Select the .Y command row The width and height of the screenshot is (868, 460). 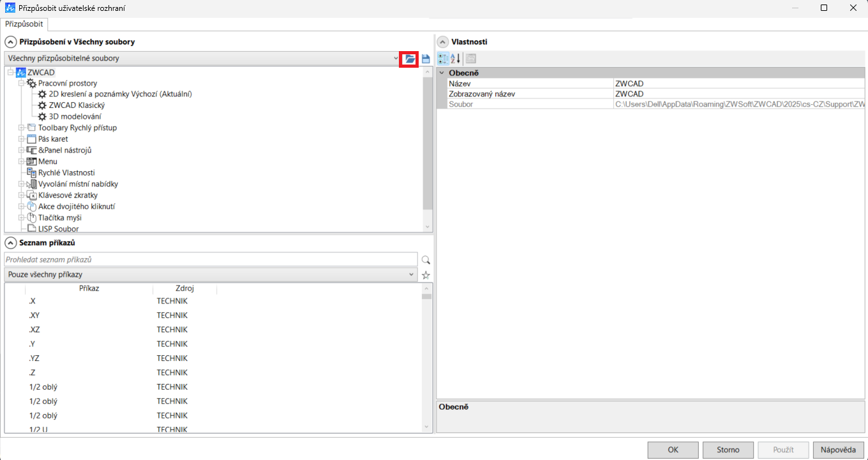pos(213,344)
